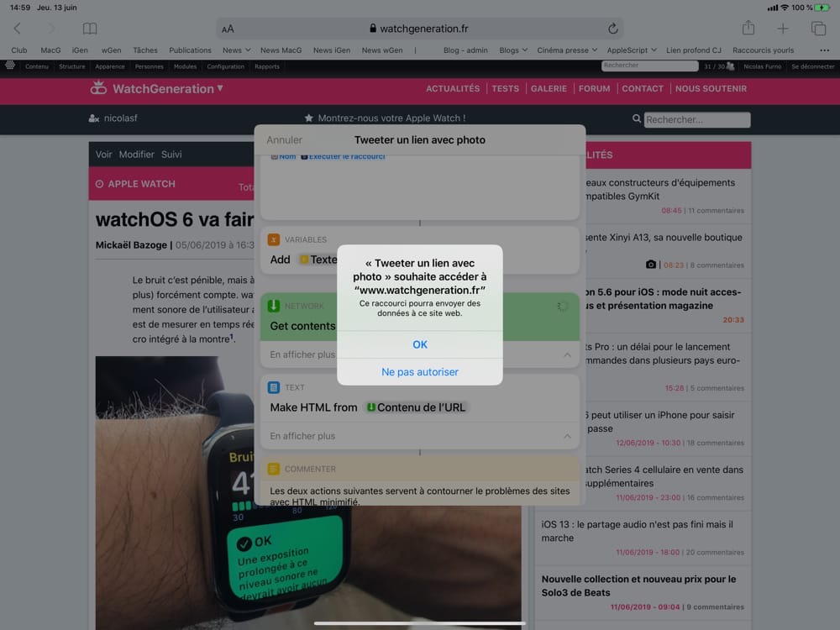Open Safari bookmarks book icon
This screenshot has width=840, height=630.
pyautogui.click(x=90, y=29)
